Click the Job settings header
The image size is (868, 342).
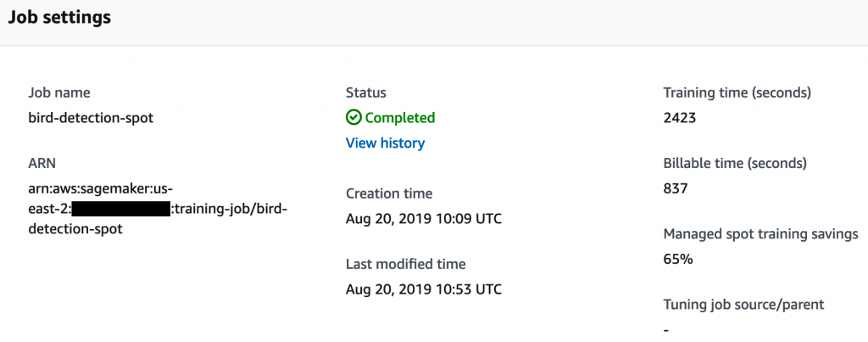tap(59, 17)
